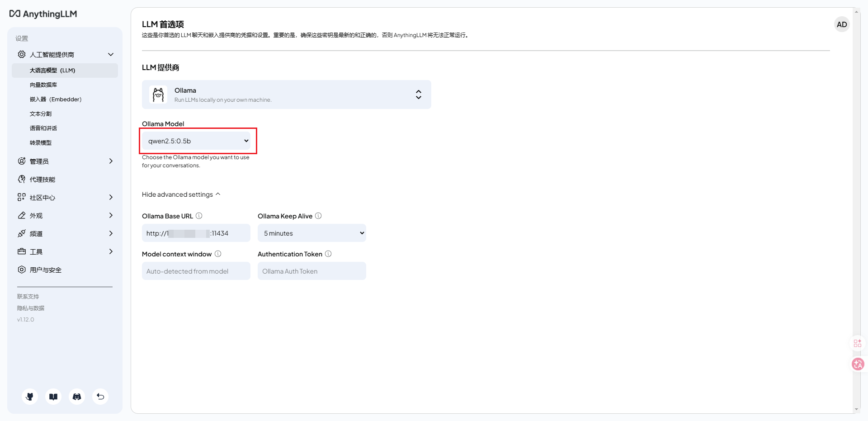Open the Discord community icon
This screenshot has height=421, width=868.
click(x=77, y=397)
